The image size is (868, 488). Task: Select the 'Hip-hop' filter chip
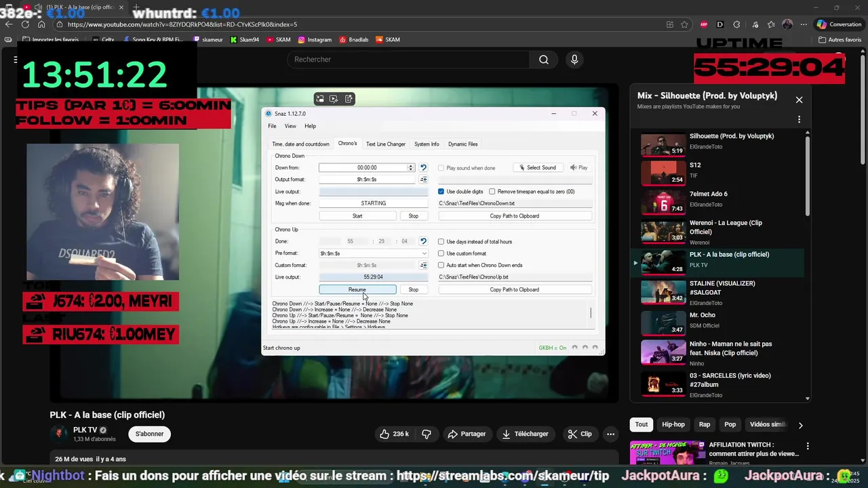(x=673, y=424)
